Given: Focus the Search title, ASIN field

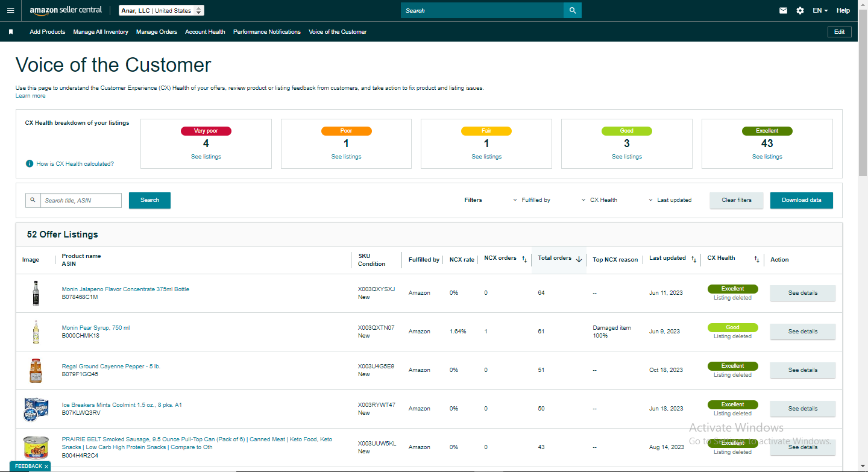Looking at the screenshot, I should point(81,200).
